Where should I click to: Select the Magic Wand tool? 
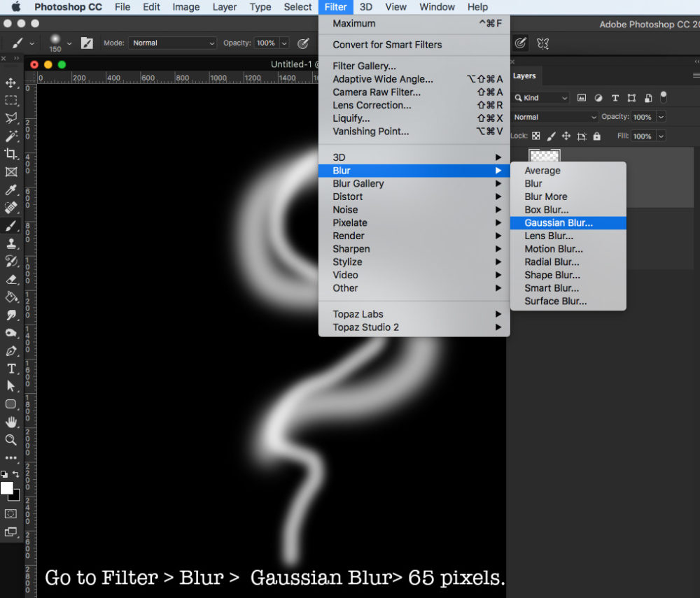pos(10,136)
